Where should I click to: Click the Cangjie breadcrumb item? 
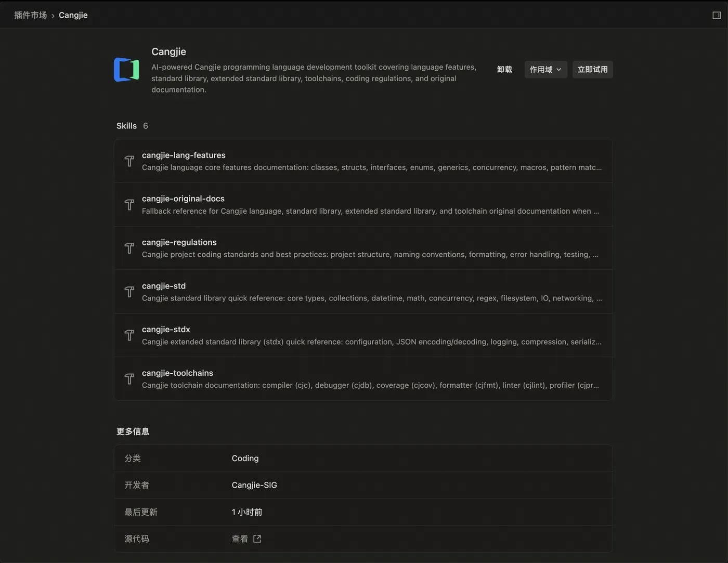(73, 15)
